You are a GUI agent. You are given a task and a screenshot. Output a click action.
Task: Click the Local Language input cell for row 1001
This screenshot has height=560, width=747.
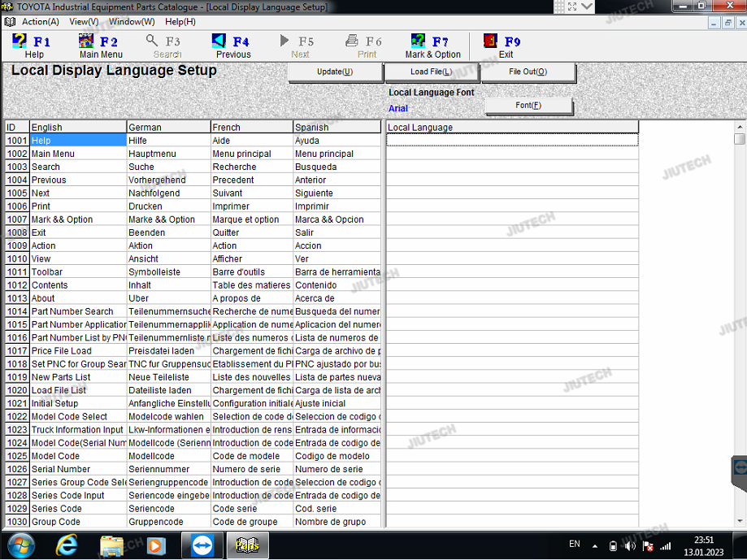512,140
